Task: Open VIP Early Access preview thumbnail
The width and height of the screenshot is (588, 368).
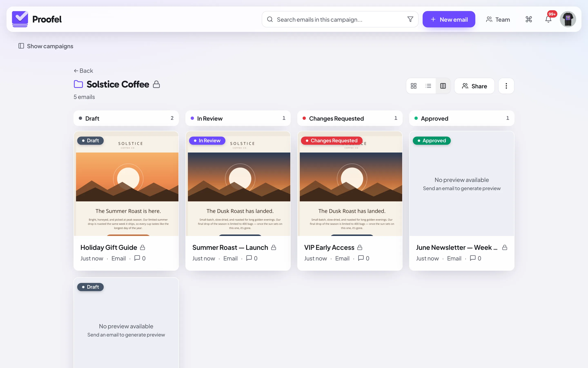Action: coord(350,184)
